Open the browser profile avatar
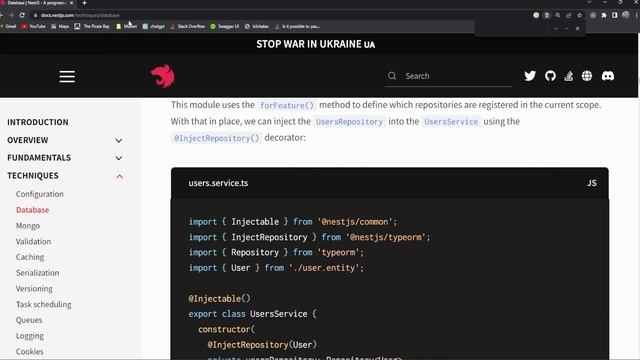The image size is (640, 360). click(x=626, y=15)
